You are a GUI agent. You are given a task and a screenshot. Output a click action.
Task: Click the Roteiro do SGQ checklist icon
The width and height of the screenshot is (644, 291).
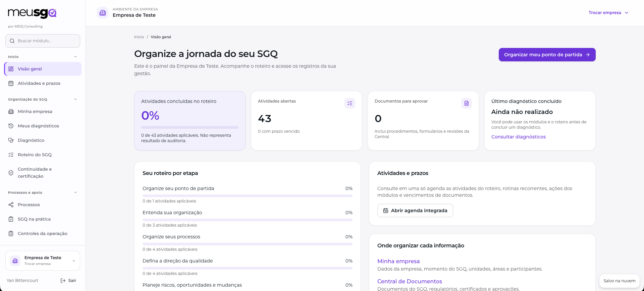pyautogui.click(x=11, y=155)
